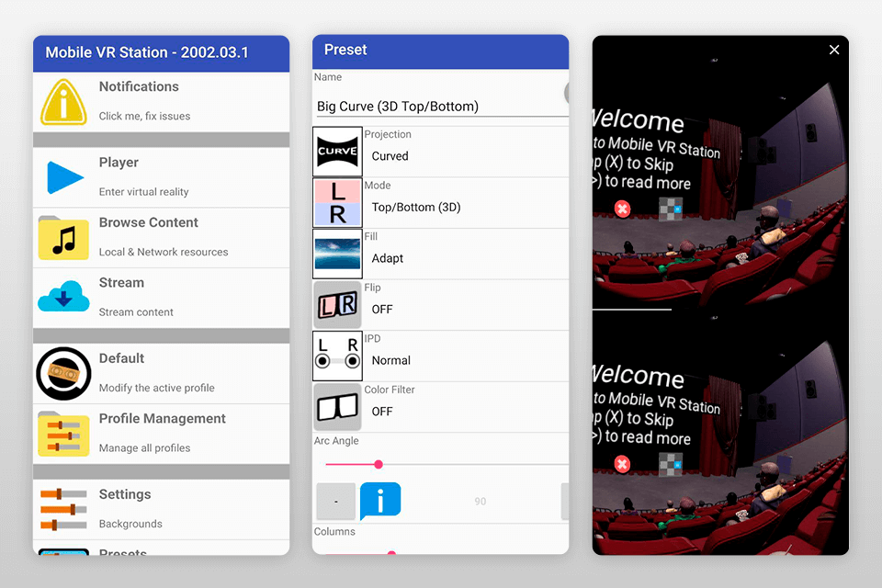
Task: Open the Stream menu entry
Action: click(x=162, y=298)
